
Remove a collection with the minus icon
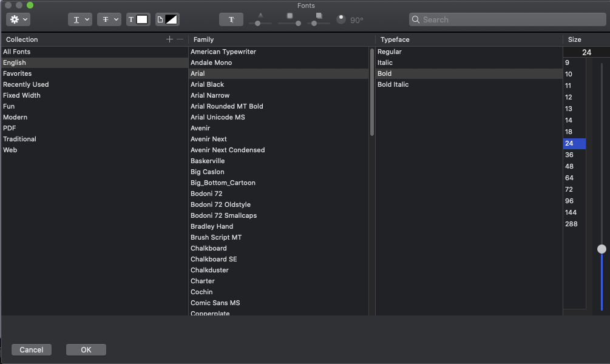point(179,39)
